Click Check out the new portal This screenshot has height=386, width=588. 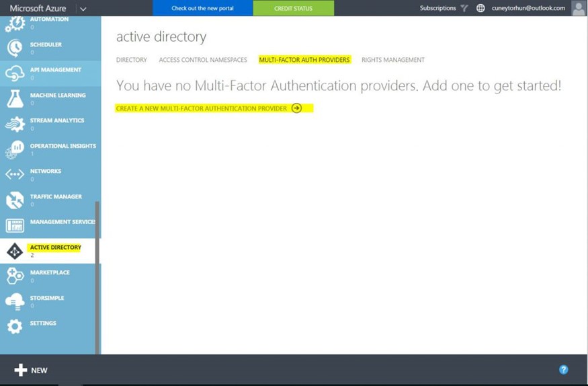[202, 8]
